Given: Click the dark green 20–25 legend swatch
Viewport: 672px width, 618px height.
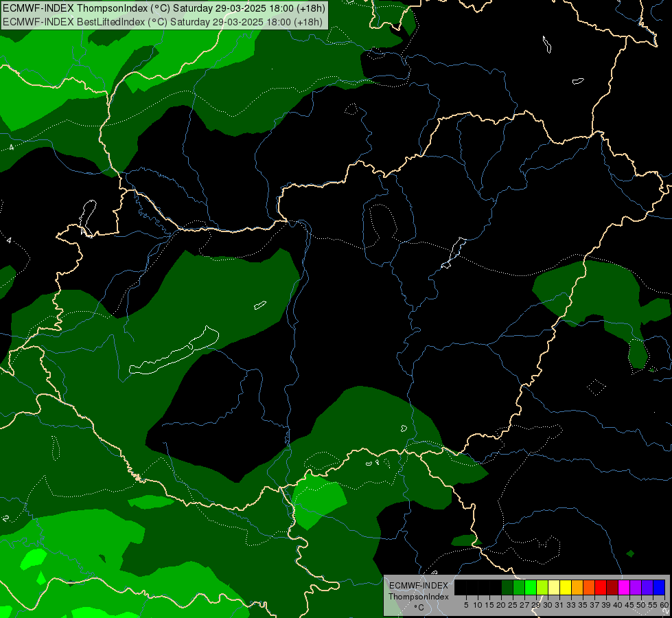Looking at the screenshot, I should coord(507,587).
